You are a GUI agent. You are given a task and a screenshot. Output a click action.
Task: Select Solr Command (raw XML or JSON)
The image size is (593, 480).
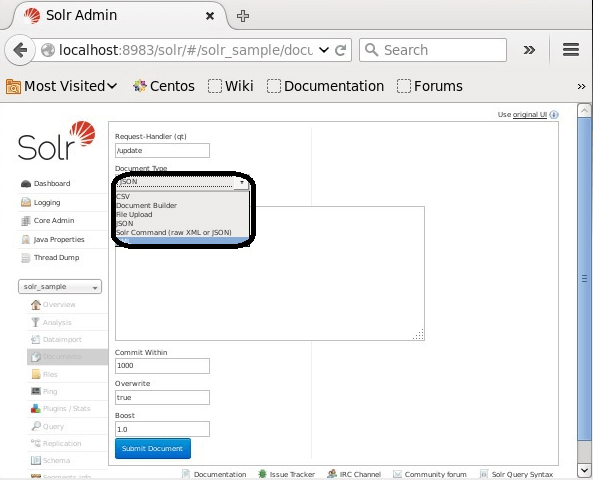pos(182,233)
